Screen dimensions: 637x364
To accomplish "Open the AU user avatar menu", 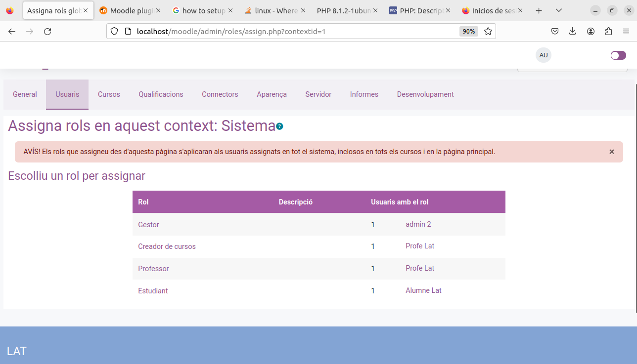I will [x=543, y=55].
